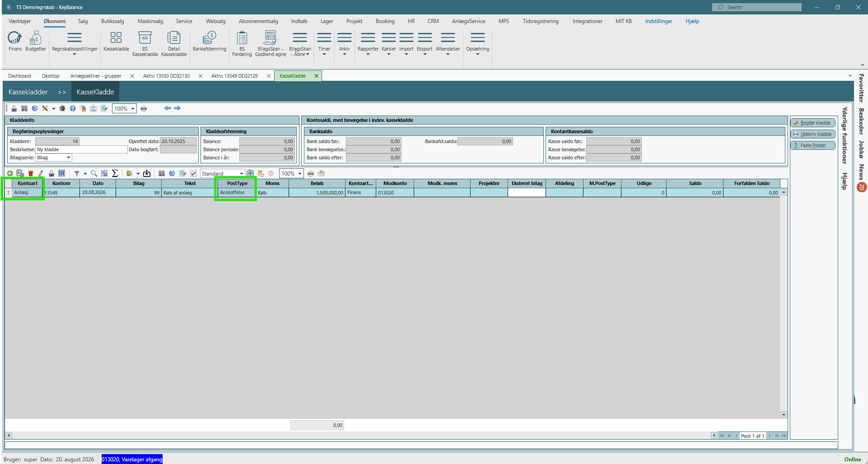Click the pencil edit icon in grid toolbar
The image size is (868, 464).
click(x=41, y=173)
